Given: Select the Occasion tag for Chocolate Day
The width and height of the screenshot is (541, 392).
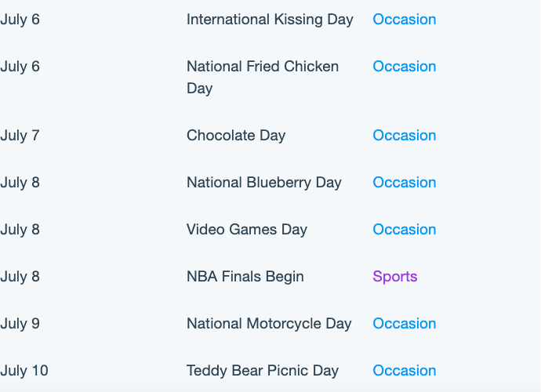Looking at the screenshot, I should tap(404, 136).
